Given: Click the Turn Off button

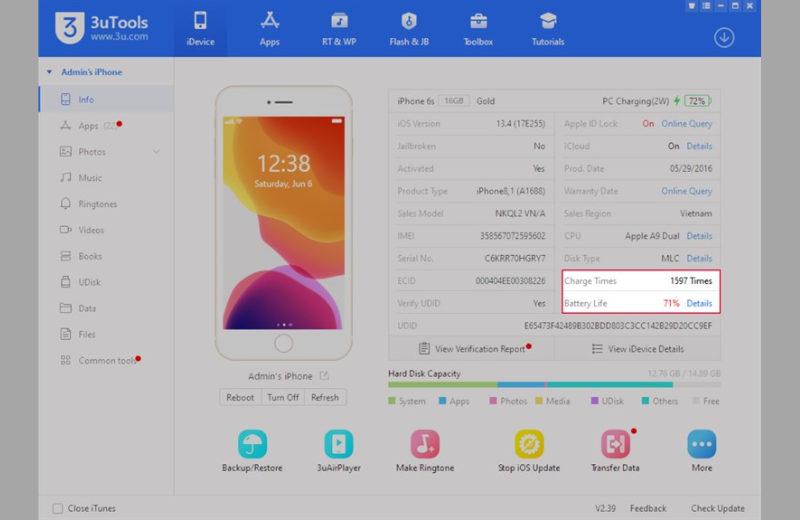Looking at the screenshot, I should point(283,397).
